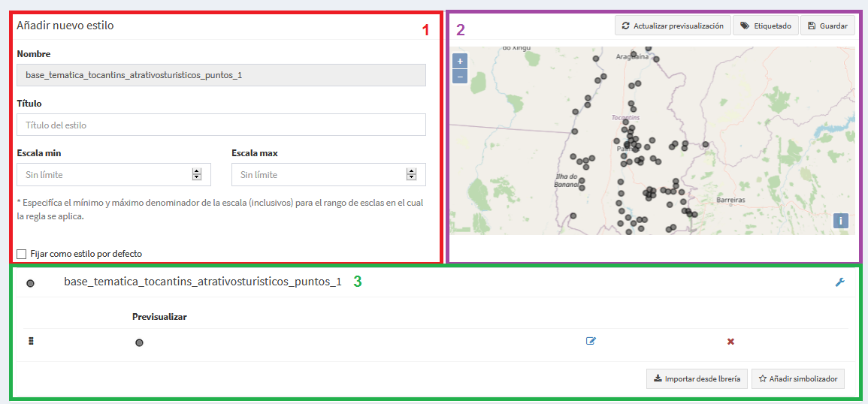Open the map attribution info icon
Viewport: 868px width, 404px height.
tap(840, 222)
